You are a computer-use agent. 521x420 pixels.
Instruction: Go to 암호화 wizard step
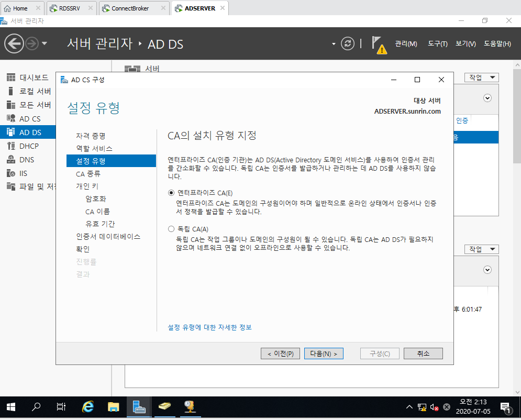pos(96,199)
